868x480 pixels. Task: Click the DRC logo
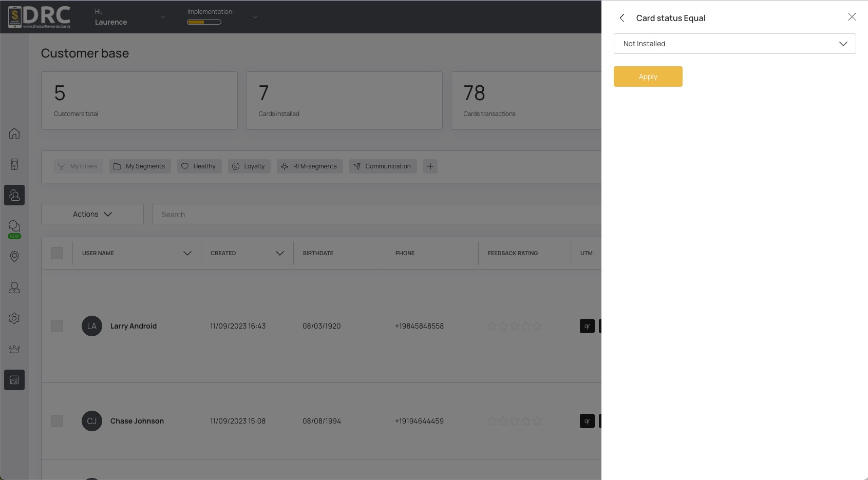pyautogui.click(x=40, y=17)
